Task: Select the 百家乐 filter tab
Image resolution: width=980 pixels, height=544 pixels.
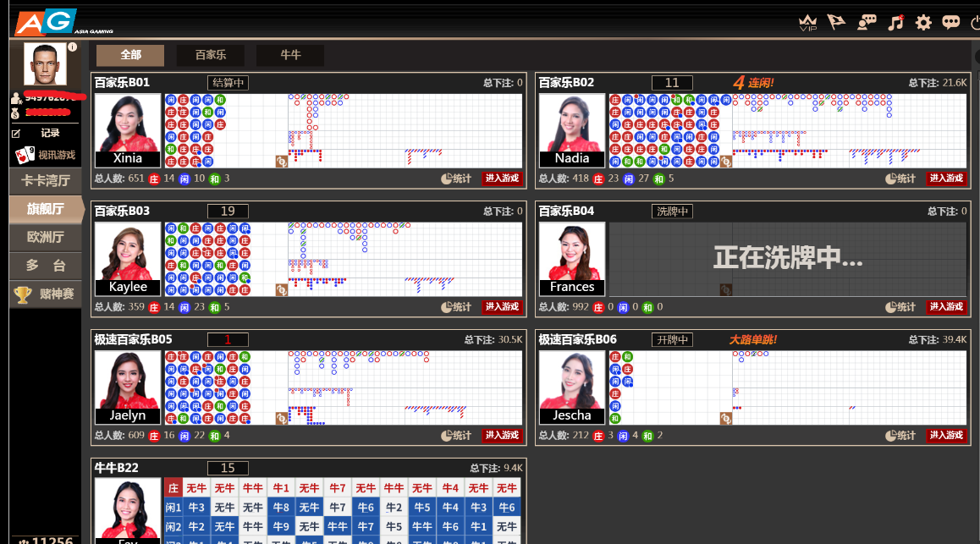Action: [211, 56]
